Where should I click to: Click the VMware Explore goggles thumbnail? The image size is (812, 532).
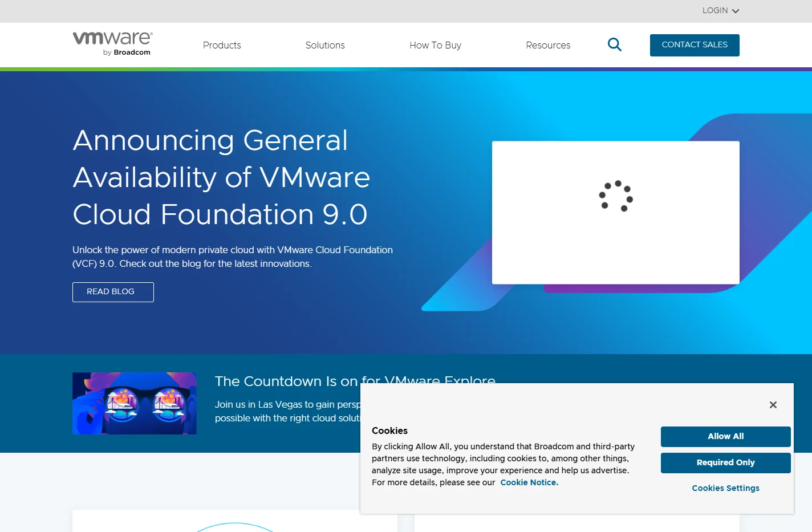[x=135, y=404]
